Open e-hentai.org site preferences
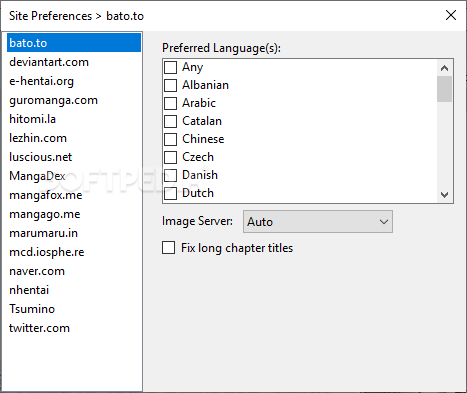 click(74, 81)
